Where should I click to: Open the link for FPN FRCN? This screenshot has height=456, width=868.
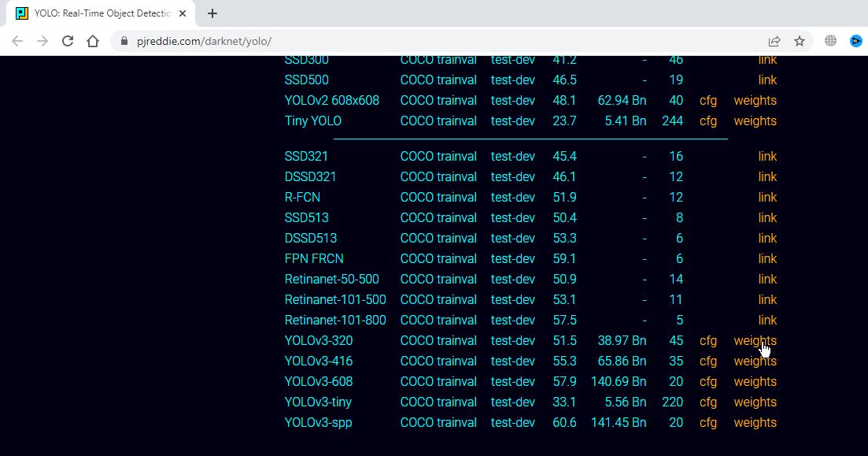pyautogui.click(x=767, y=259)
